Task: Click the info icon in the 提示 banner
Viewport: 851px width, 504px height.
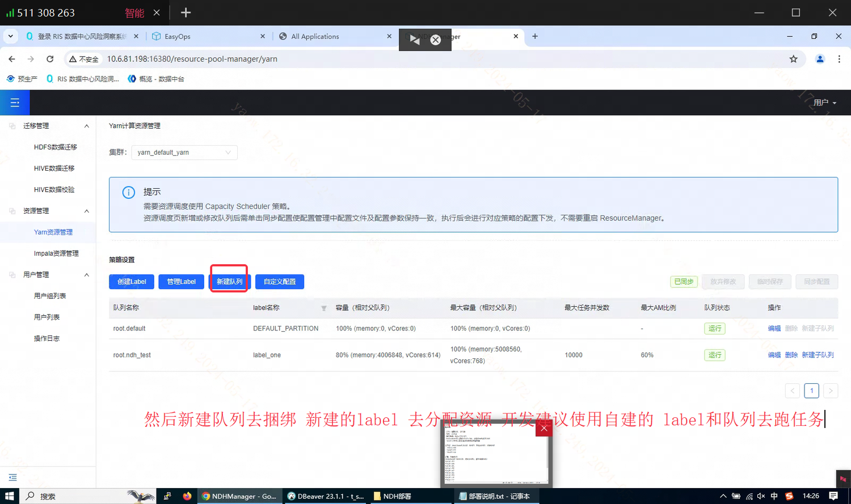Action: pyautogui.click(x=128, y=192)
